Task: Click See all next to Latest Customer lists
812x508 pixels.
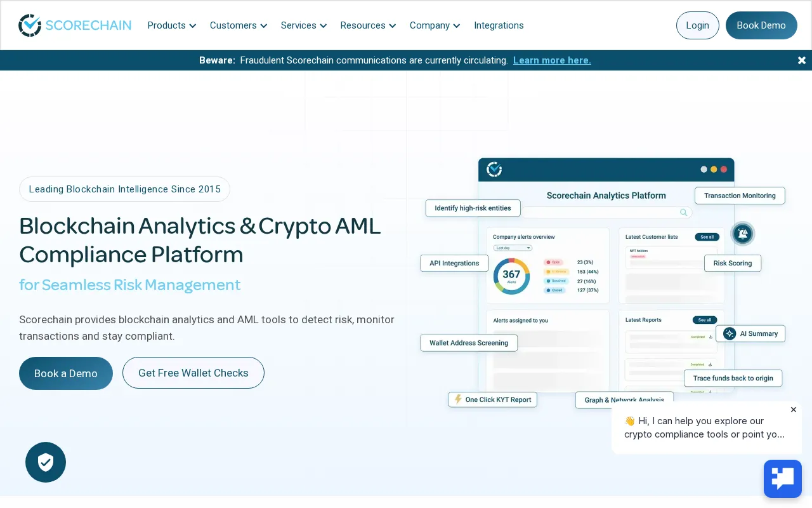Action: (x=707, y=237)
